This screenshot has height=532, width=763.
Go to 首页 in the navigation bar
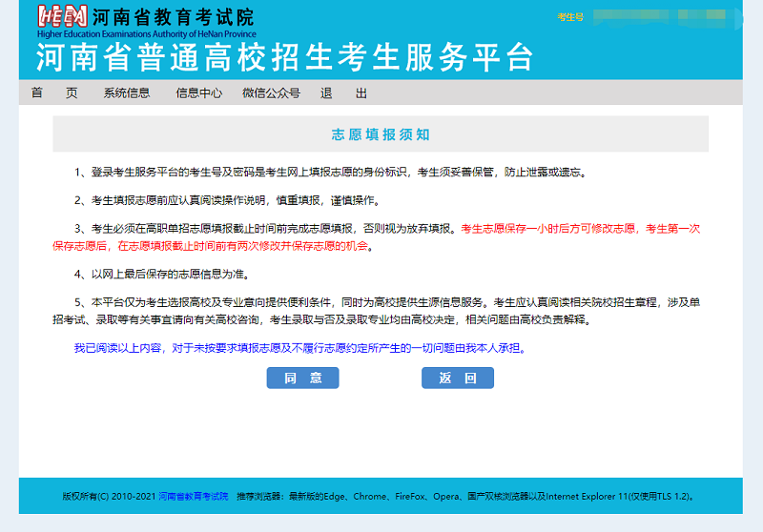[53, 92]
